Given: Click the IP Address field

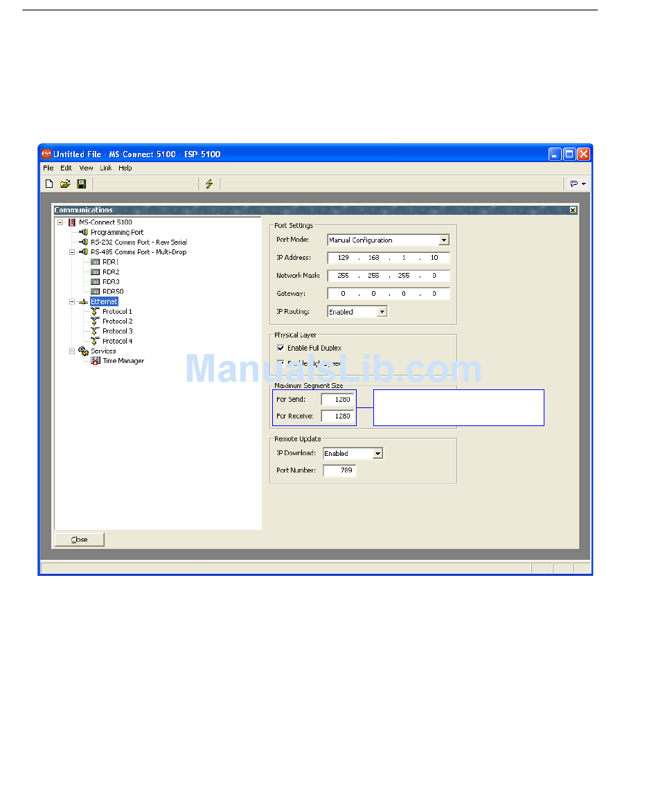Looking at the screenshot, I should (x=389, y=257).
